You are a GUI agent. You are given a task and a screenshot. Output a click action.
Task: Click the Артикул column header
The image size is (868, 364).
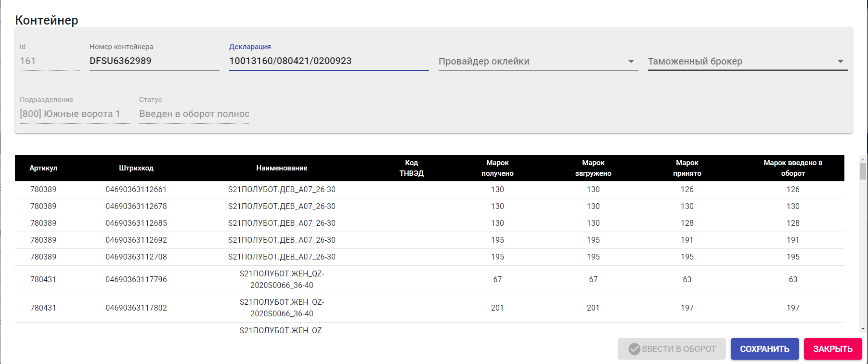43,168
